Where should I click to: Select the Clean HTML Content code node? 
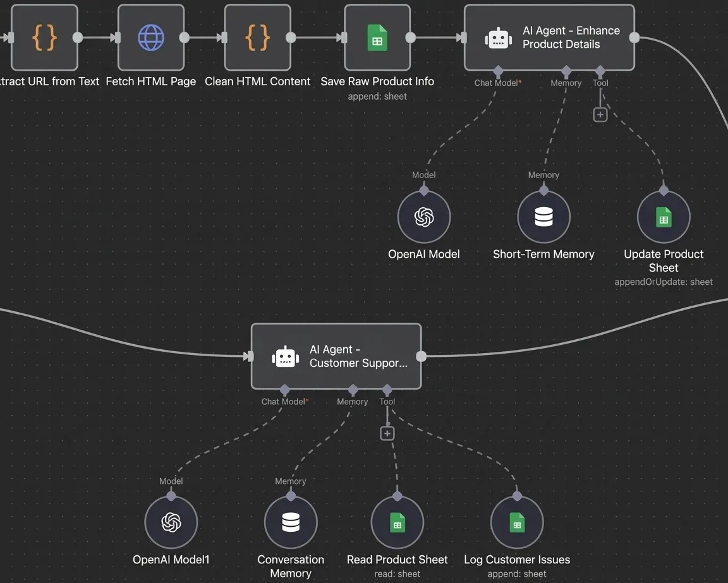click(x=258, y=38)
